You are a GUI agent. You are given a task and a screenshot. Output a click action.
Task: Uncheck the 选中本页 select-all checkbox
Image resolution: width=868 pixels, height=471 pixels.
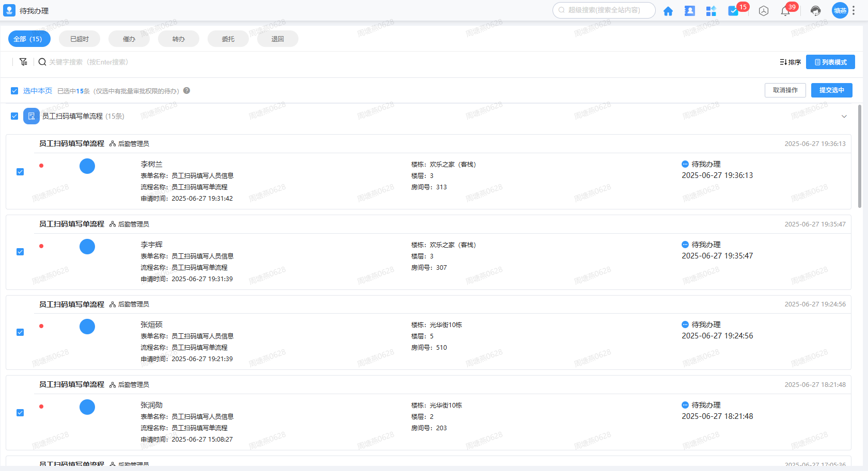pyautogui.click(x=14, y=91)
